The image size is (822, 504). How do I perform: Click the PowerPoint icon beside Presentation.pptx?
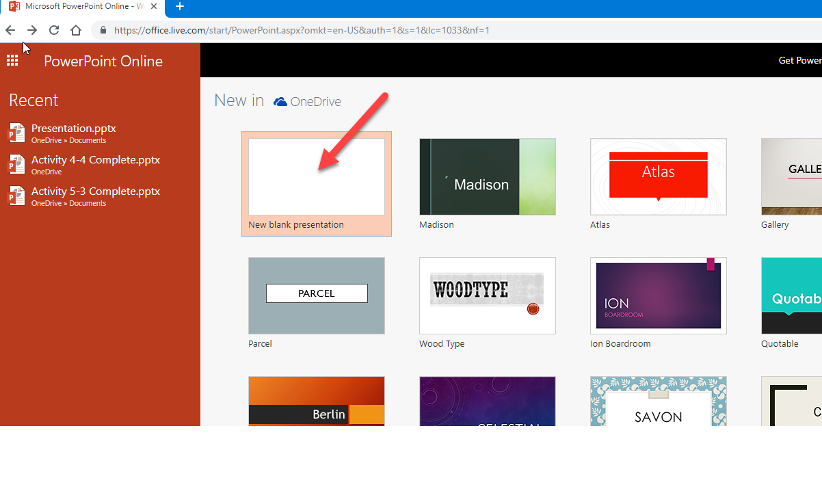pos(16,133)
